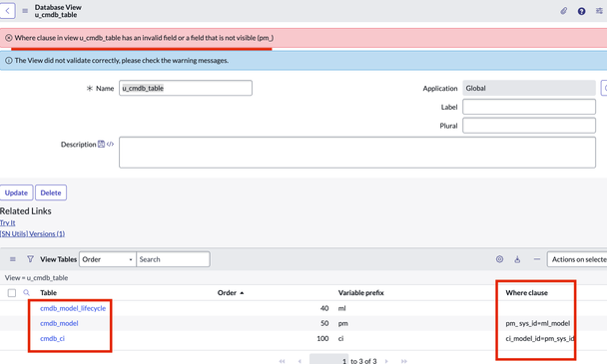The image size is (607, 364).
Task: Open the attachments paperclip icon
Action: (564, 11)
